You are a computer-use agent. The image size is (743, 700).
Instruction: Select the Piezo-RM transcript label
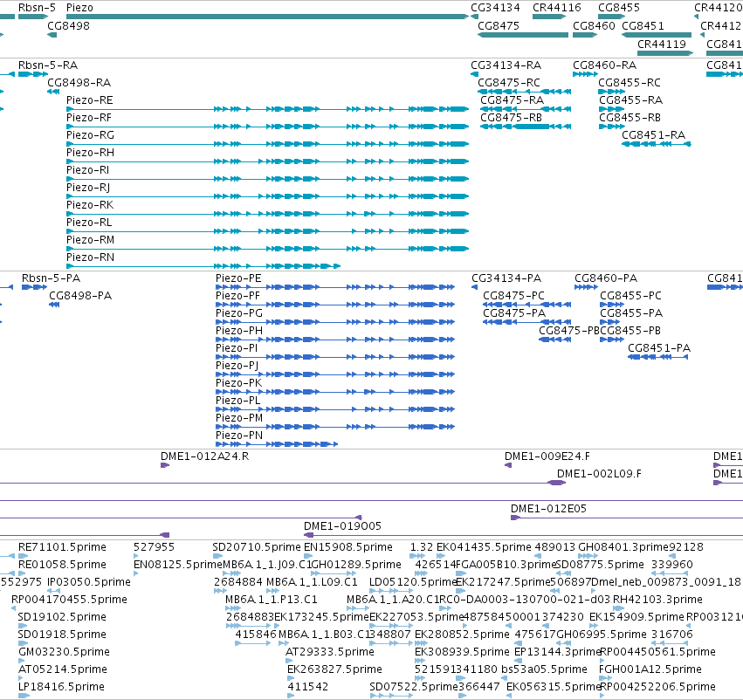pyautogui.click(x=90, y=240)
